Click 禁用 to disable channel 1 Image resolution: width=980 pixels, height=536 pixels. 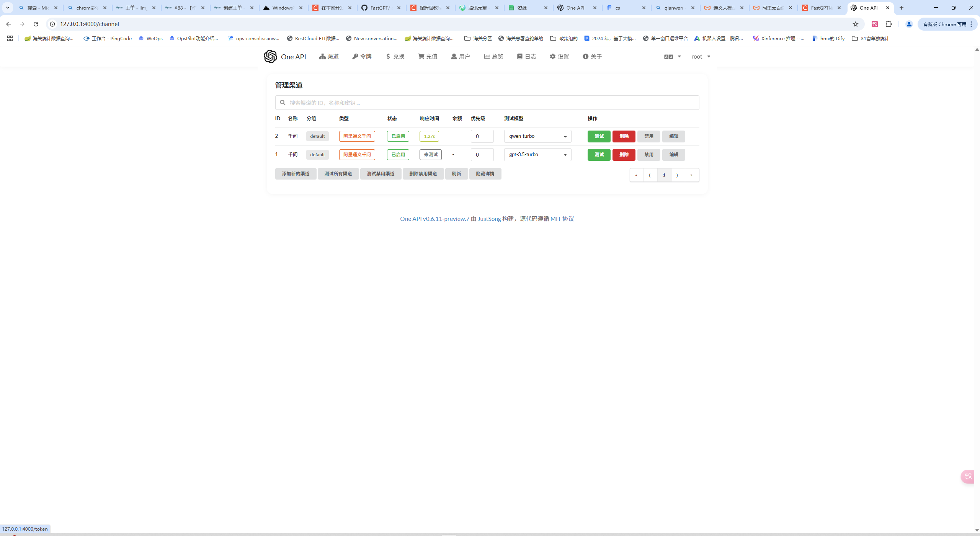click(648, 155)
